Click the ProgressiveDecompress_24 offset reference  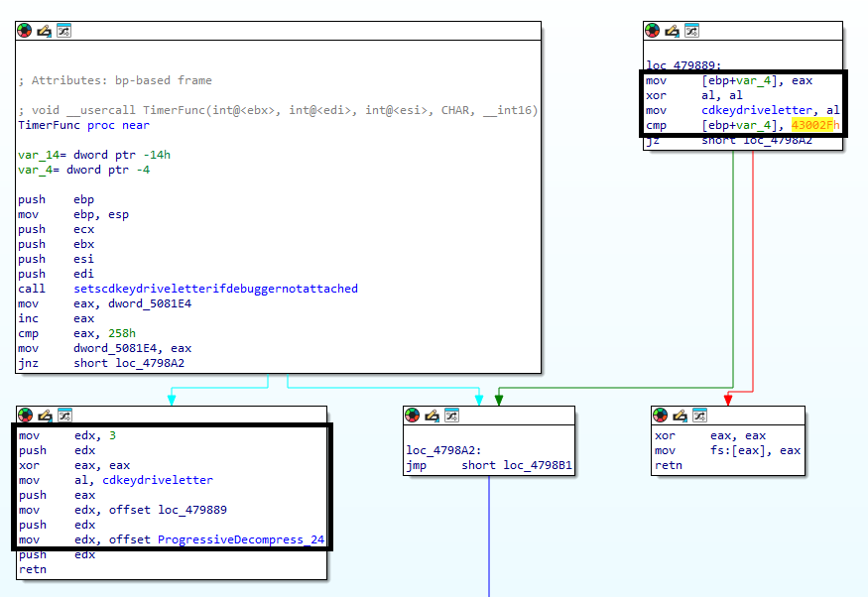241,540
